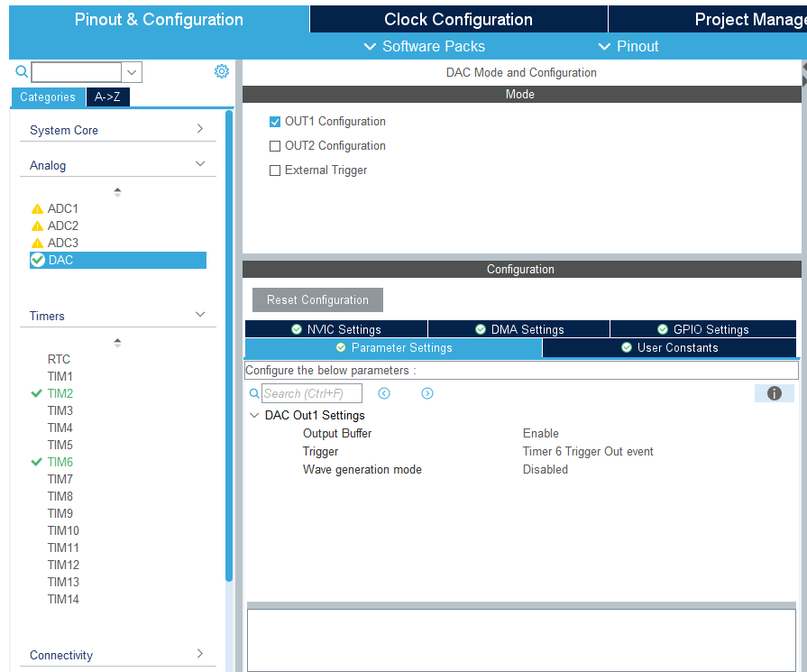Click the search magnifier icon in categories panel

tap(22, 71)
